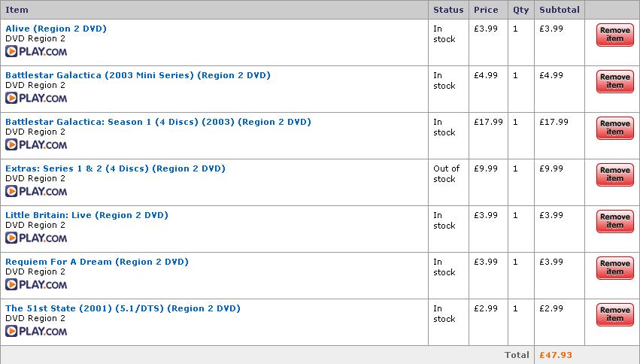Click Play.com logo under Battlestar Galactica Season 1
This screenshot has width=640, height=364.
[36, 144]
